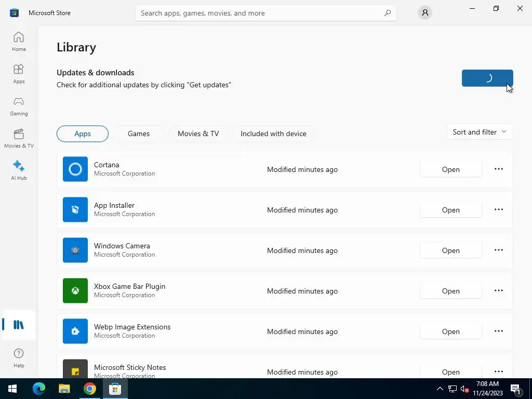Viewport: 532px width, 399px height.
Task: Open Windows Start menu
Action: (x=12, y=389)
